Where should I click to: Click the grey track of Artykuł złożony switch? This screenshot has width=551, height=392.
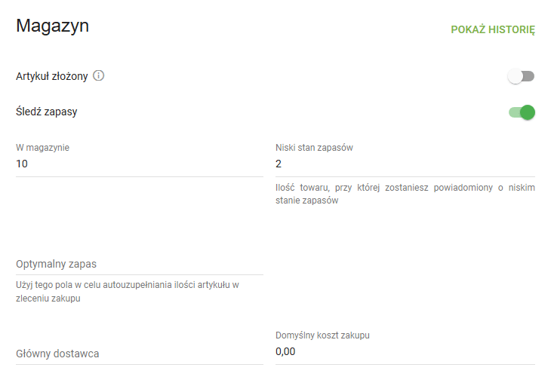(528, 76)
